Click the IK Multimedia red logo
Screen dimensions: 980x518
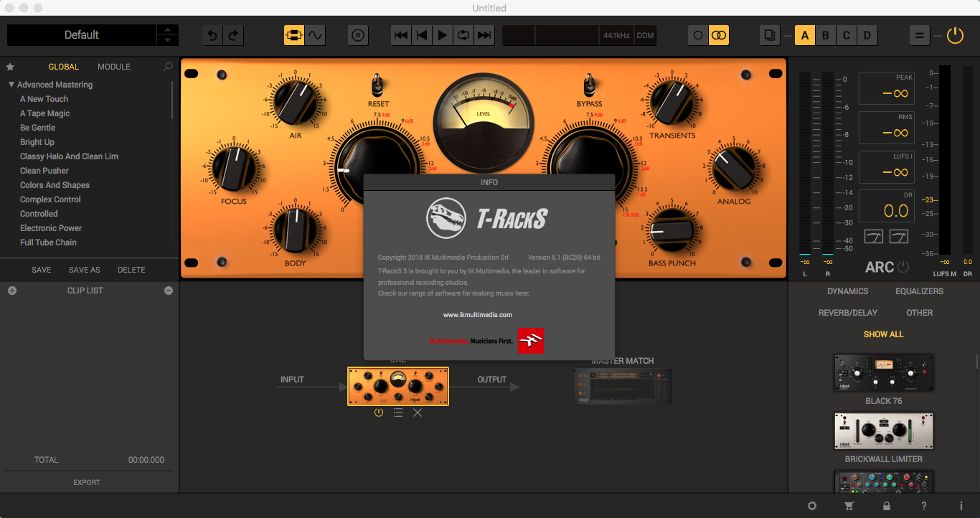tap(530, 341)
